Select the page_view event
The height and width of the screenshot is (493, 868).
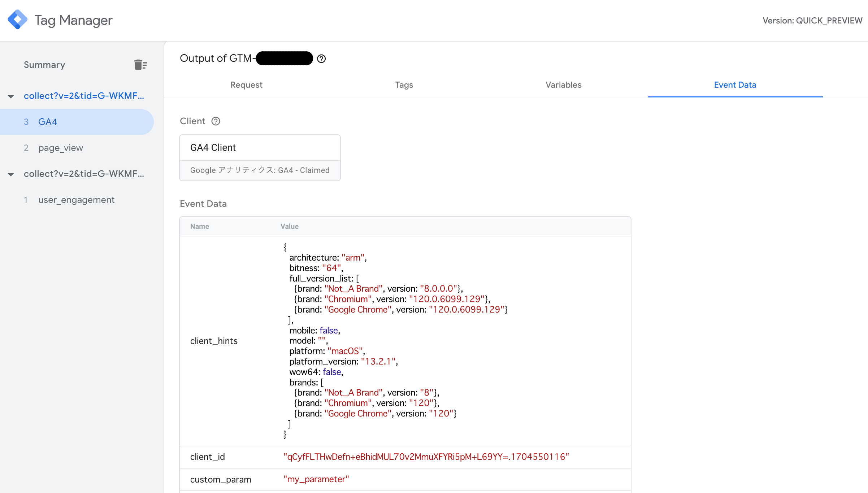tap(61, 148)
